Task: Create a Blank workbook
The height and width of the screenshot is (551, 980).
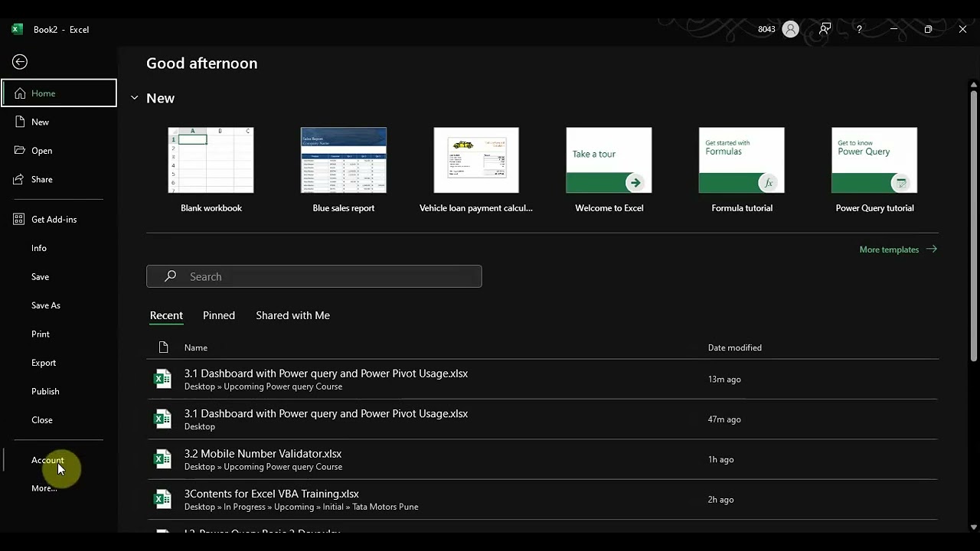Action: [211, 170]
